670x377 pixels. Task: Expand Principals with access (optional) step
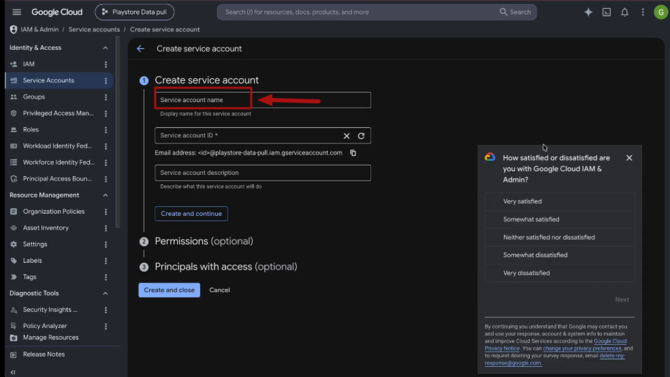tap(226, 267)
